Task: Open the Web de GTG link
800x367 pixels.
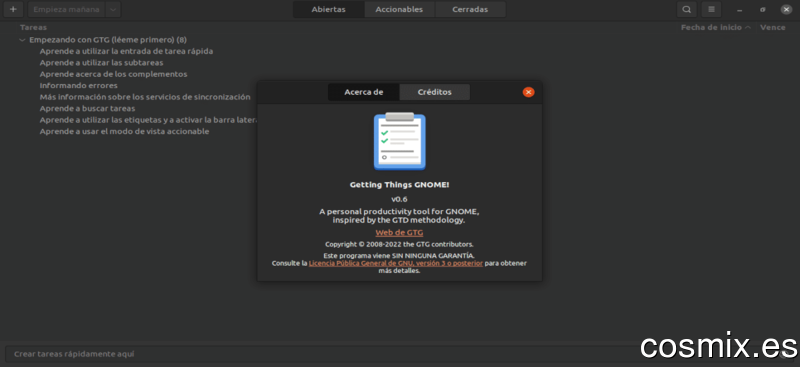Action: [x=399, y=233]
